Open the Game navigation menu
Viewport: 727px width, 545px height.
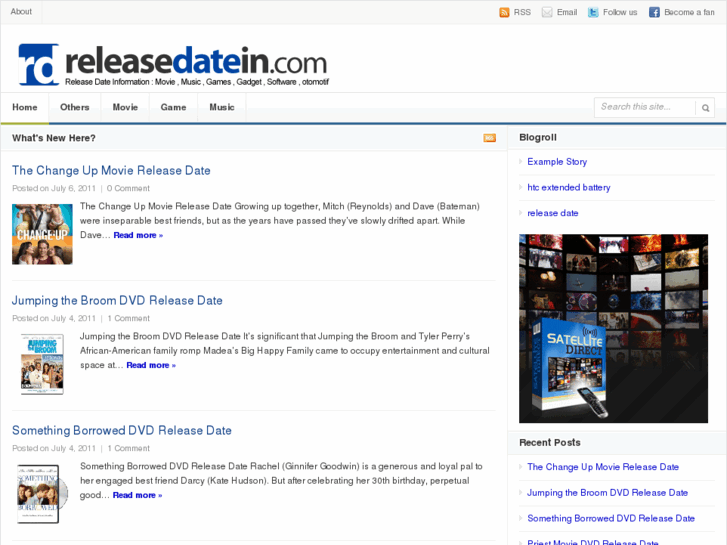coord(173,107)
